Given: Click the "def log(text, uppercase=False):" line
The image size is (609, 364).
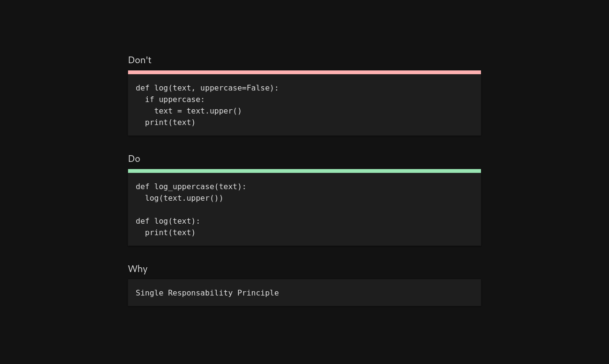Looking at the screenshot, I should tap(207, 88).
